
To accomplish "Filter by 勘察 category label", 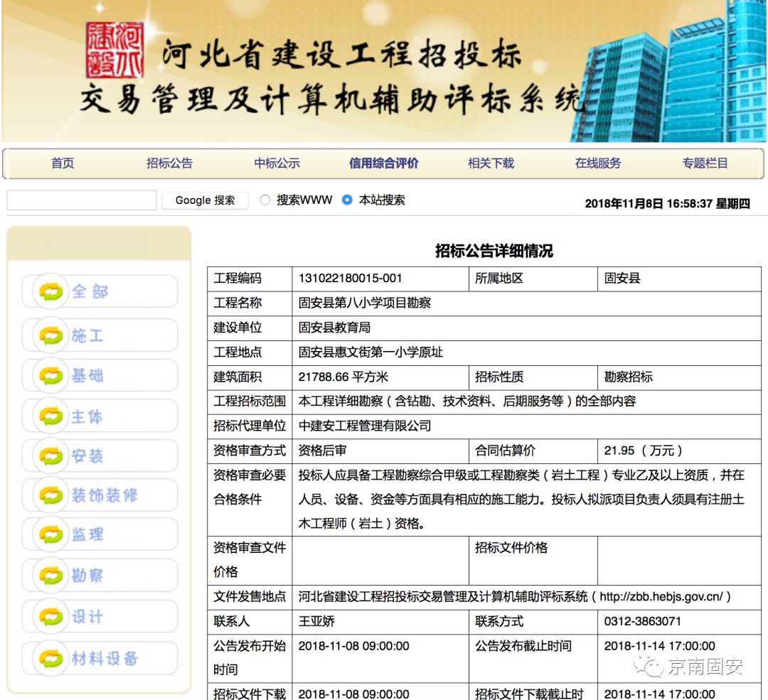I will (x=87, y=575).
